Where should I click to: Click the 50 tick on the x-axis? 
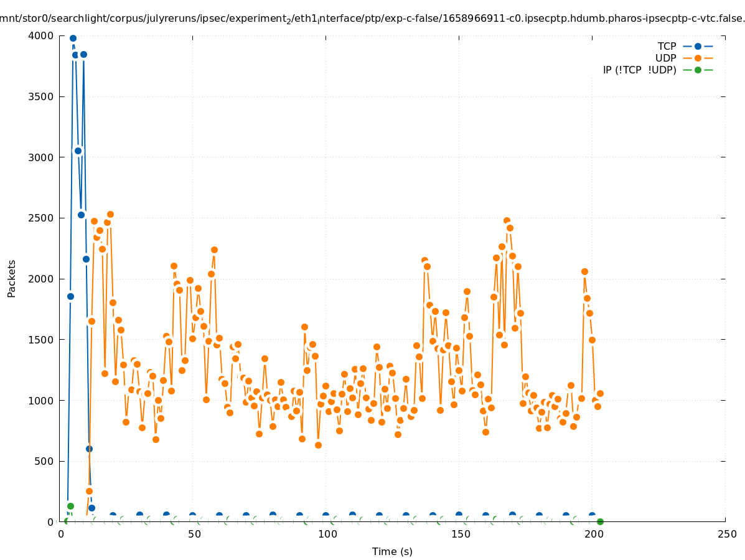click(x=194, y=534)
